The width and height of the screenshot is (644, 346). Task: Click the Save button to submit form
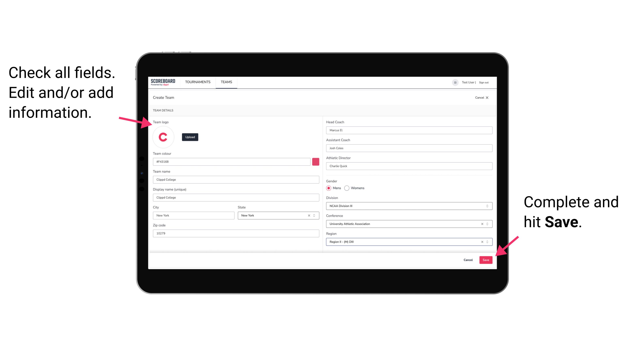tap(486, 259)
